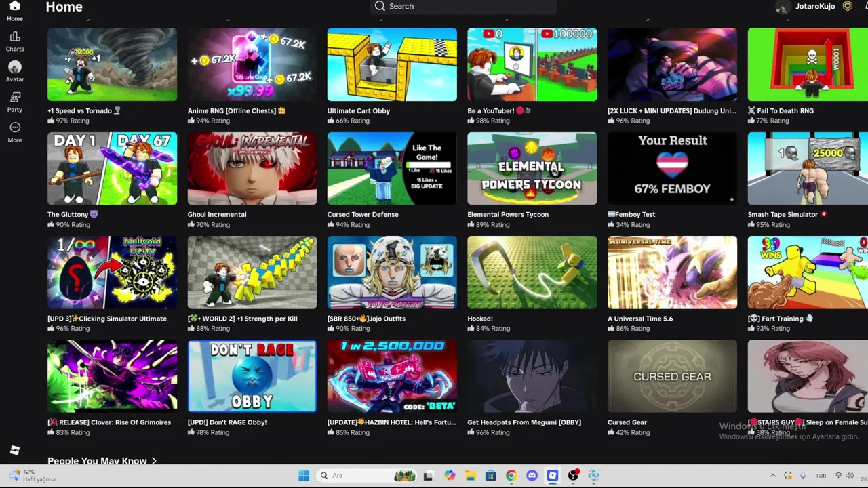
Task: Click the 'Hooked!' title text
Action: 480,319
